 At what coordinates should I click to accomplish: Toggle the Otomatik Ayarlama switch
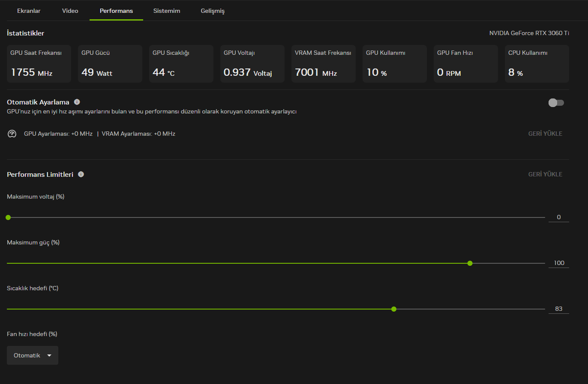tap(556, 103)
